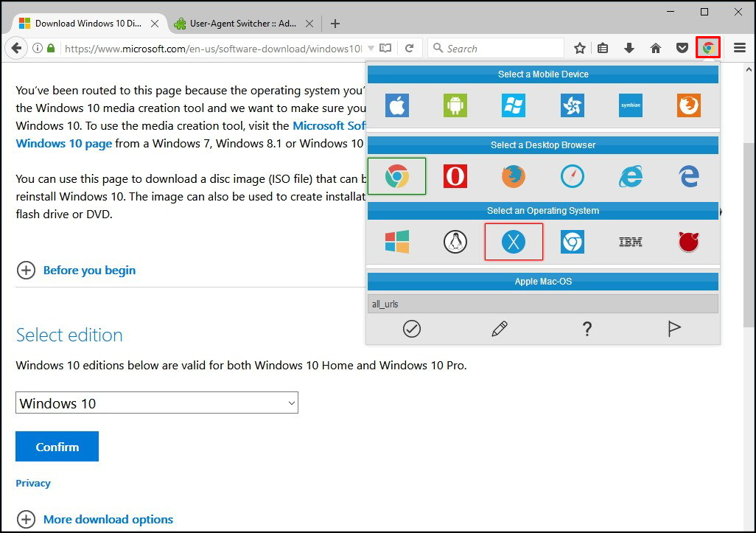Open the Firefox hamburger menu
Image resolution: width=756 pixels, height=533 pixels.
[740, 48]
